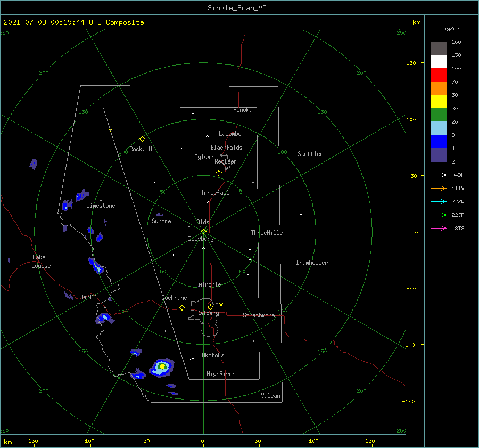The image size is (479, 448).
Task: Pick the green 20-30 legend swatch
Action: pyautogui.click(x=439, y=115)
